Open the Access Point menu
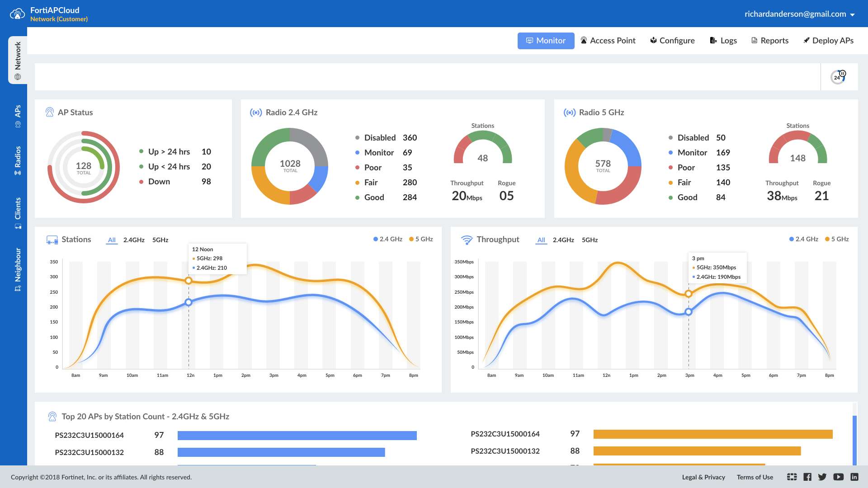The image size is (868, 488). coord(608,41)
